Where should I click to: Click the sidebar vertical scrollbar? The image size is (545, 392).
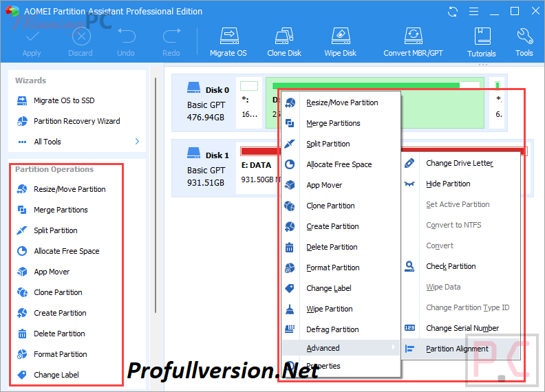[x=156, y=195]
